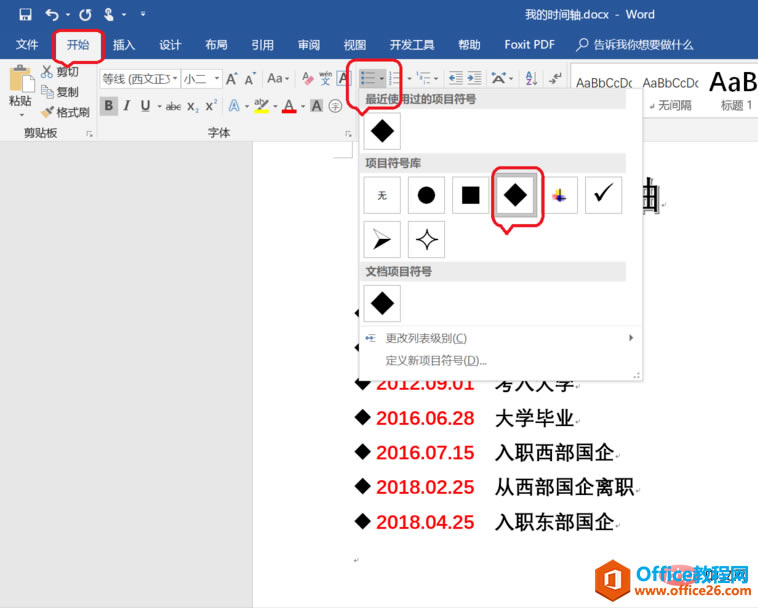Open Quick Access Toolbar customize arrow

point(143,14)
